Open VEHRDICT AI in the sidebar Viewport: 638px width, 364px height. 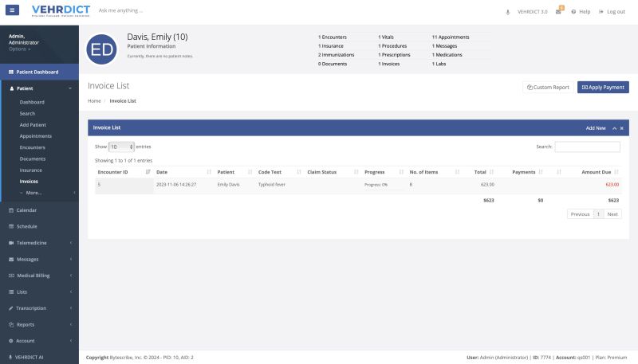(30, 357)
